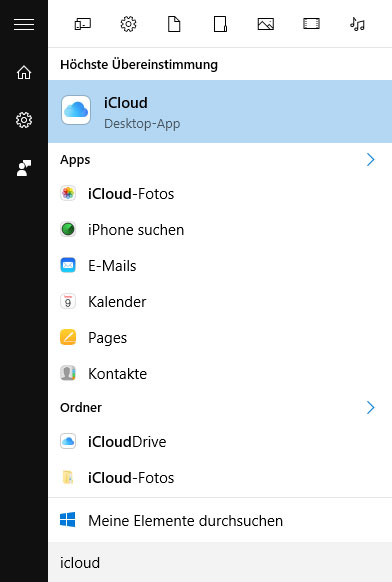Click the green iPhone suchen radar icon
The width and height of the screenshot is (392, 582).
[x=68, y=229]
